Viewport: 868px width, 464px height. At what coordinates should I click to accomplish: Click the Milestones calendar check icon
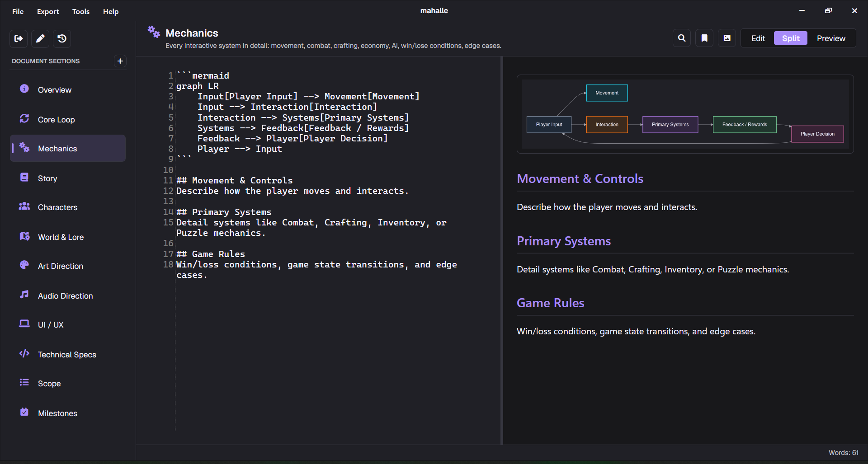pos(24,412)
